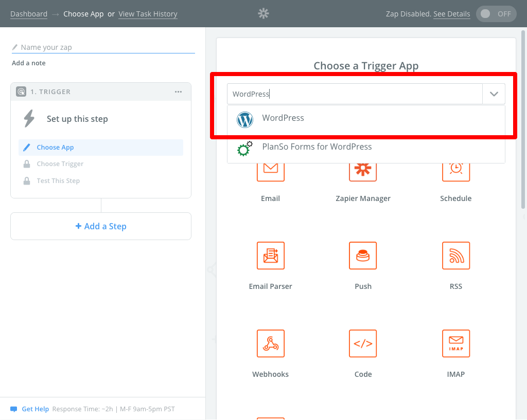Select the Code app icon
This screenshot has width=527, height=420.
coord(363,343)
